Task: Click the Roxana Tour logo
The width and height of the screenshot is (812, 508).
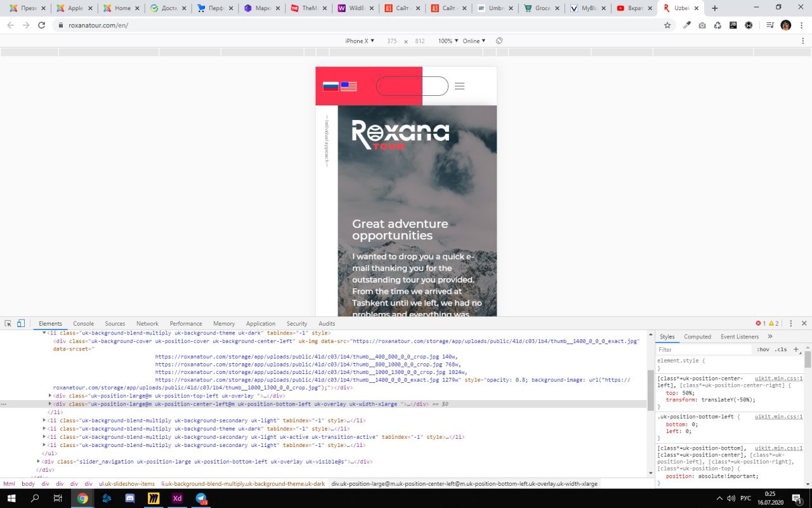Action: 400,135
